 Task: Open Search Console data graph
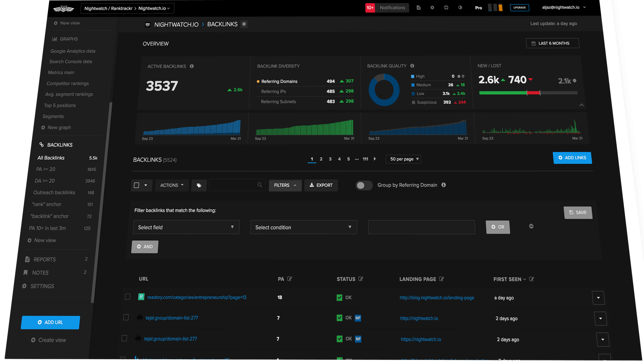pyautogui.click(x=71, y=62)
